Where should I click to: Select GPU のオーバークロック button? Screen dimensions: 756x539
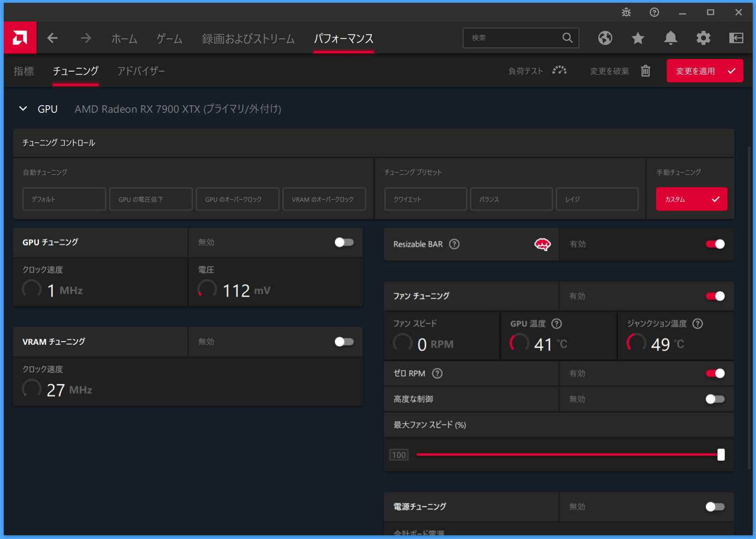tap(237, 199)
